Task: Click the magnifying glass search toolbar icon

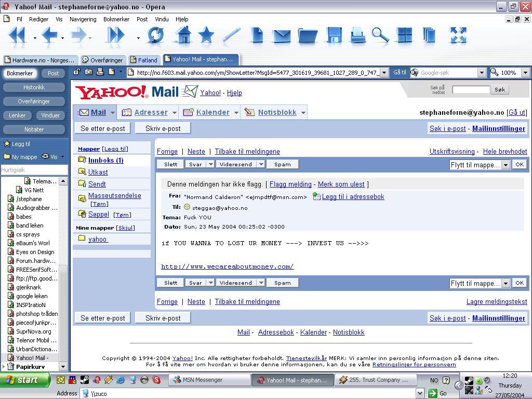Action: click(x=380, y=35)
